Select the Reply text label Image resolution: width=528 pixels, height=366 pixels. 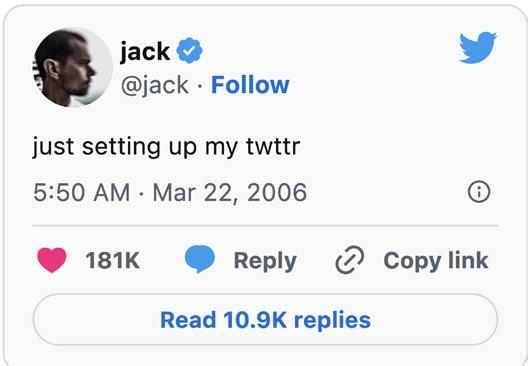click(265, 261)
